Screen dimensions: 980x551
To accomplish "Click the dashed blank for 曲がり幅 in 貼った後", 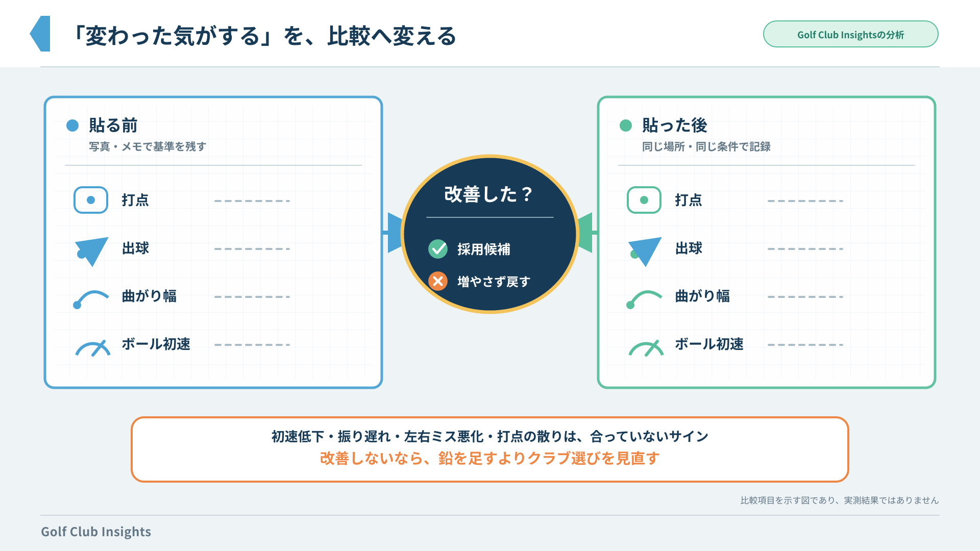I will point(805,297).
